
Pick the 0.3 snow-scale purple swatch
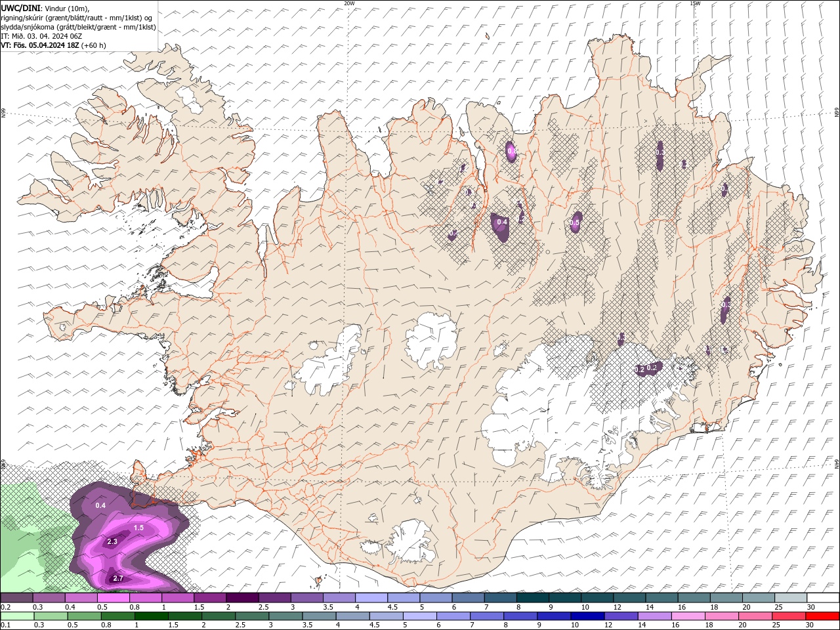coord(49,598)
